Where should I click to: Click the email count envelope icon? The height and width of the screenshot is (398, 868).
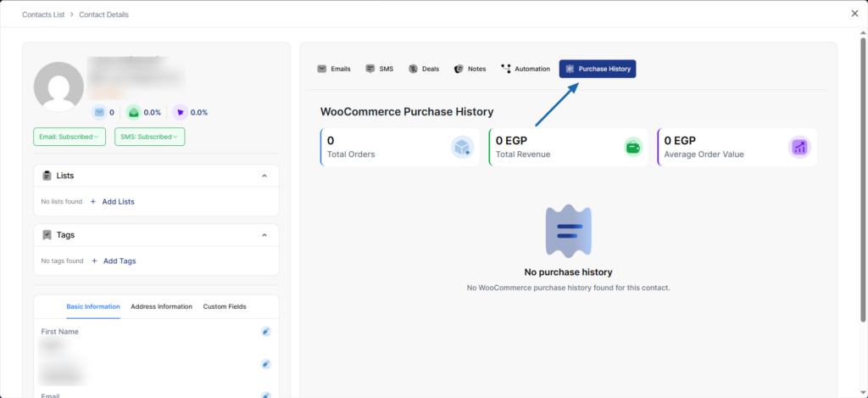[99, 112]
